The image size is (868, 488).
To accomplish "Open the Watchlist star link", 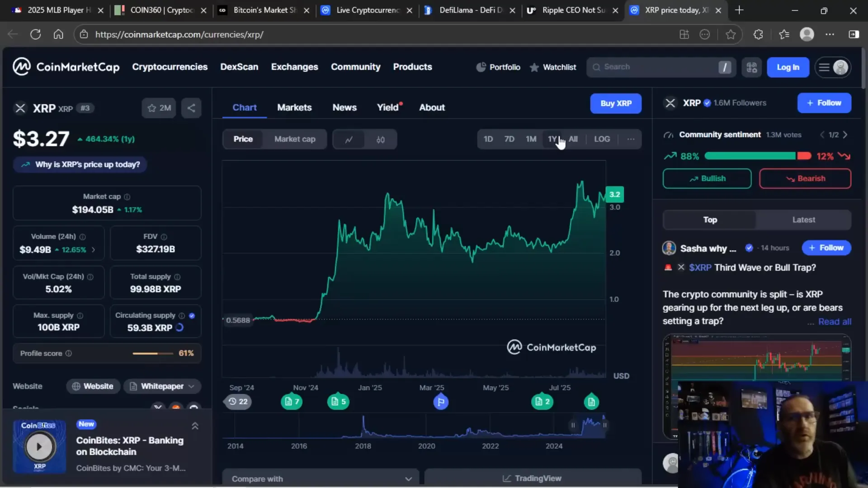I will click(553, 67).
